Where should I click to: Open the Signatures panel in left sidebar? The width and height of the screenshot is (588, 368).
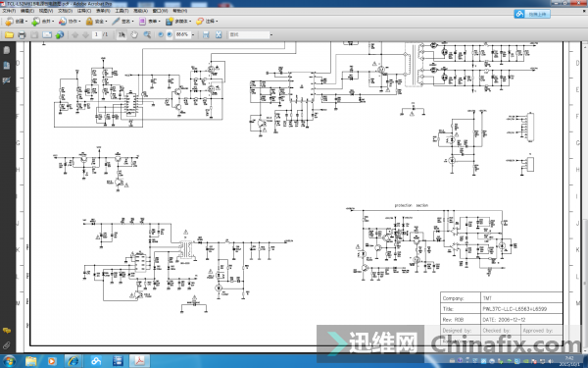coord(7,80)
